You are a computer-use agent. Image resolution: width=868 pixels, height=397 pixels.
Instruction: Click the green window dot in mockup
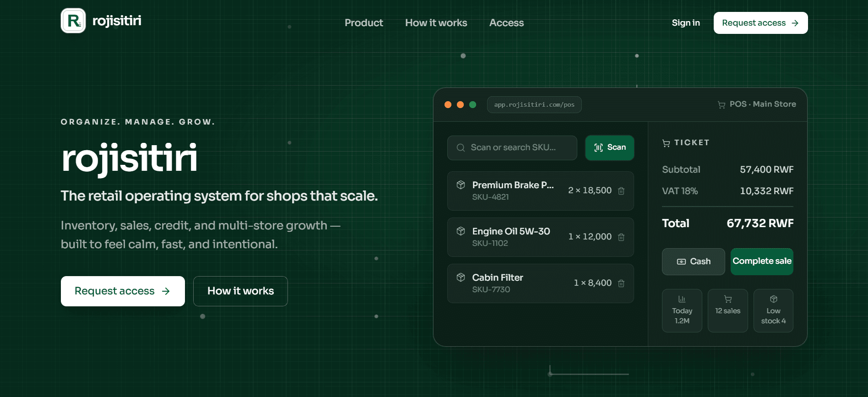click(473, 105)
